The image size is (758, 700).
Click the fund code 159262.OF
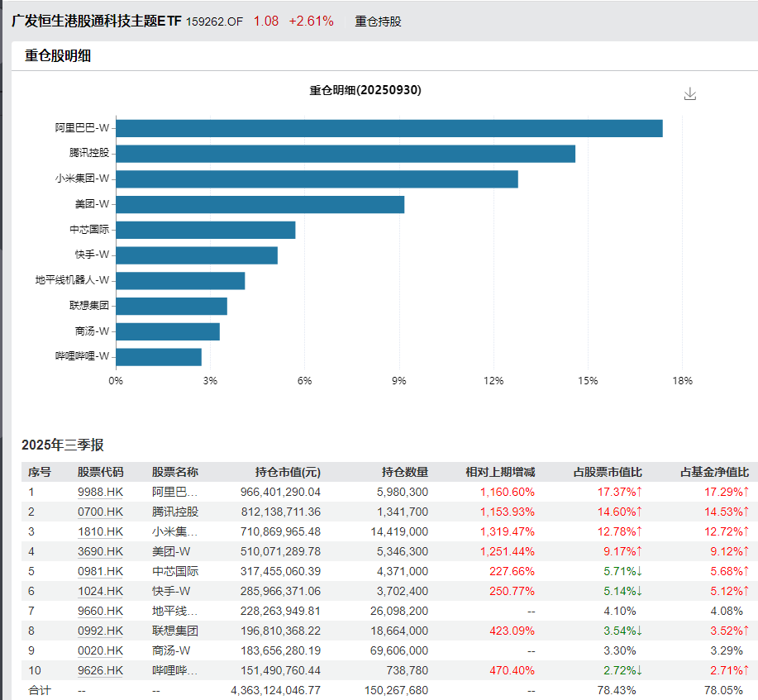click(x=214, y=21)
